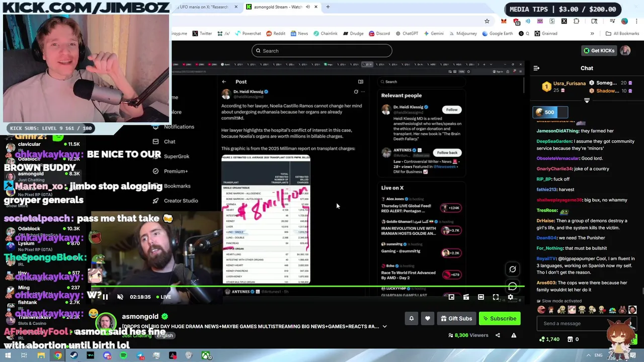Click the English language tag
The height and width of the screenshot is (362, 644).
click(165, 335)
